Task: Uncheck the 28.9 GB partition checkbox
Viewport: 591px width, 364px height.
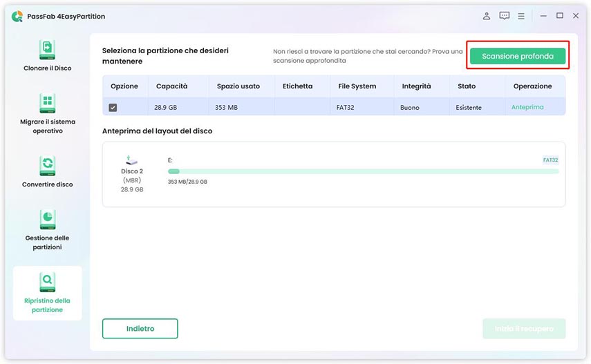Action: tap(113, 108)
